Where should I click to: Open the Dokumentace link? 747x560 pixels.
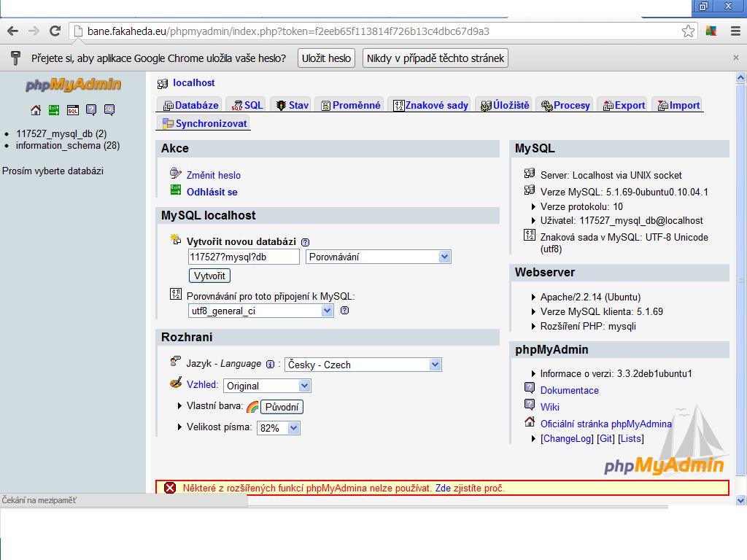569,391
